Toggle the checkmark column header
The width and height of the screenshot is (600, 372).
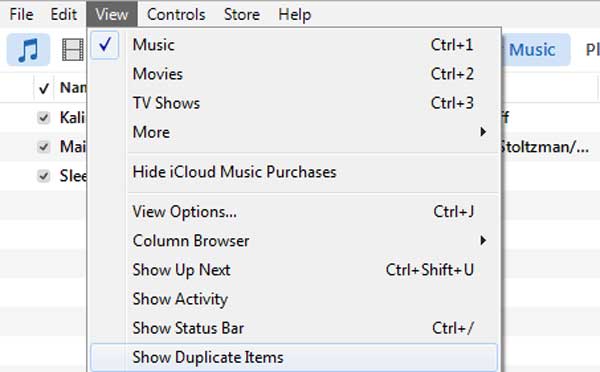(44, 88)
